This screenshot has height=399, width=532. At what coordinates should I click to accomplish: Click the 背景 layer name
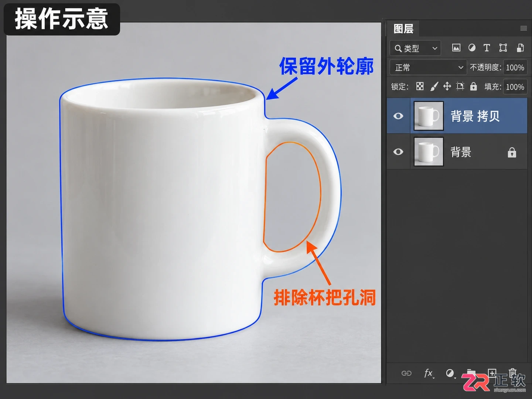[461, 152]
